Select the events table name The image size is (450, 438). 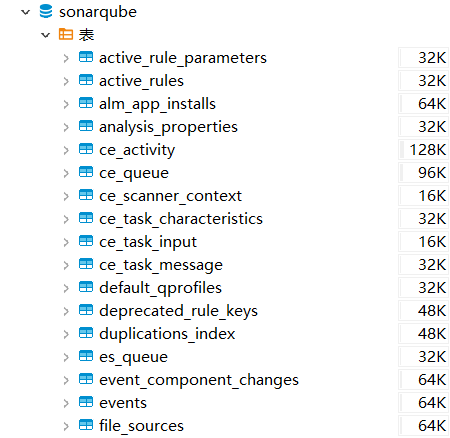[x=123, y=403]
